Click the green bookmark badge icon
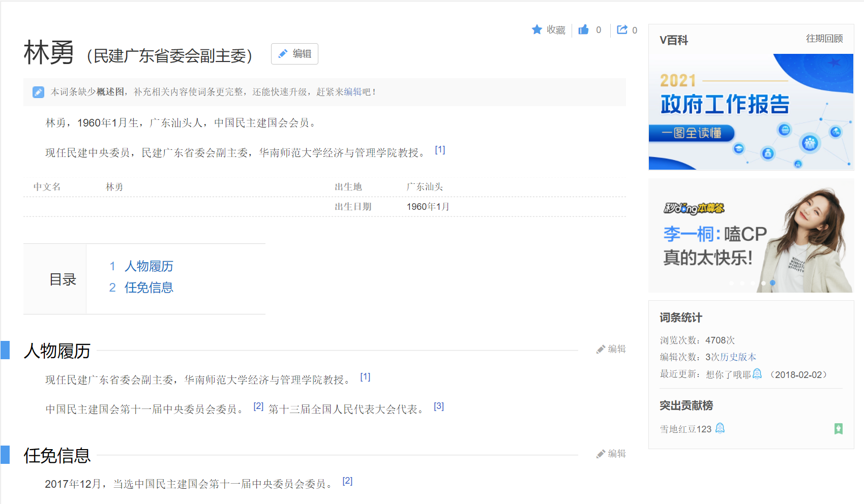This screenshot has width=864, height=504. pos(838,429)
